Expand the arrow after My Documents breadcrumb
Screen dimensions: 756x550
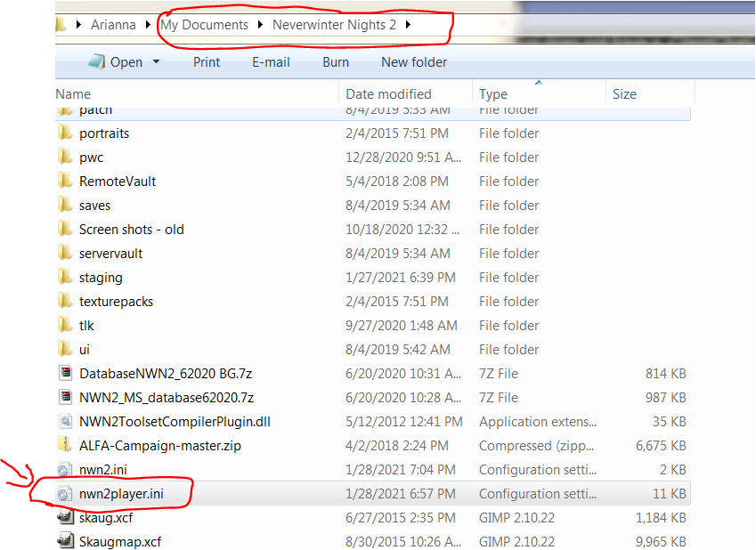point(260,25)
